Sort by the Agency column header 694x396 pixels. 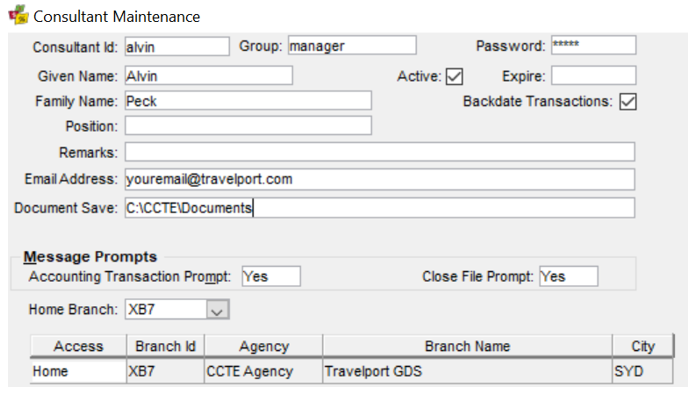264,346
